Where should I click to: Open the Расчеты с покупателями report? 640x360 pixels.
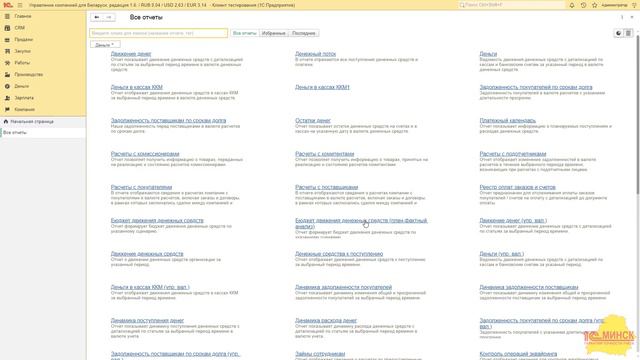pyautogui.click(x=141, y=187)
